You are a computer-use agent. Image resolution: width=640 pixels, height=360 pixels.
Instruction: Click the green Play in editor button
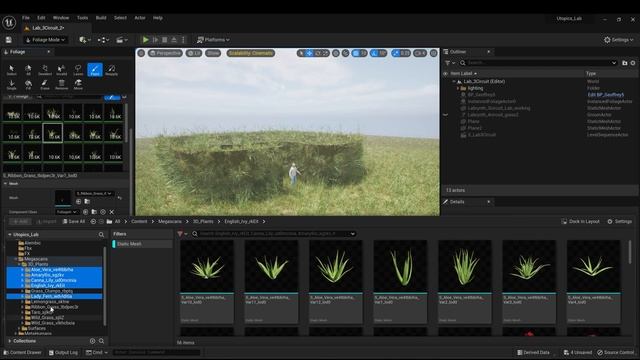(145, 40)
